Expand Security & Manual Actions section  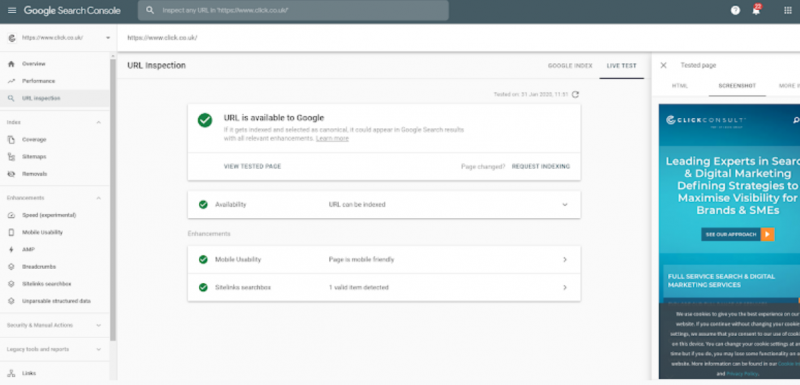pyautogui.click(x=55, y=325)
